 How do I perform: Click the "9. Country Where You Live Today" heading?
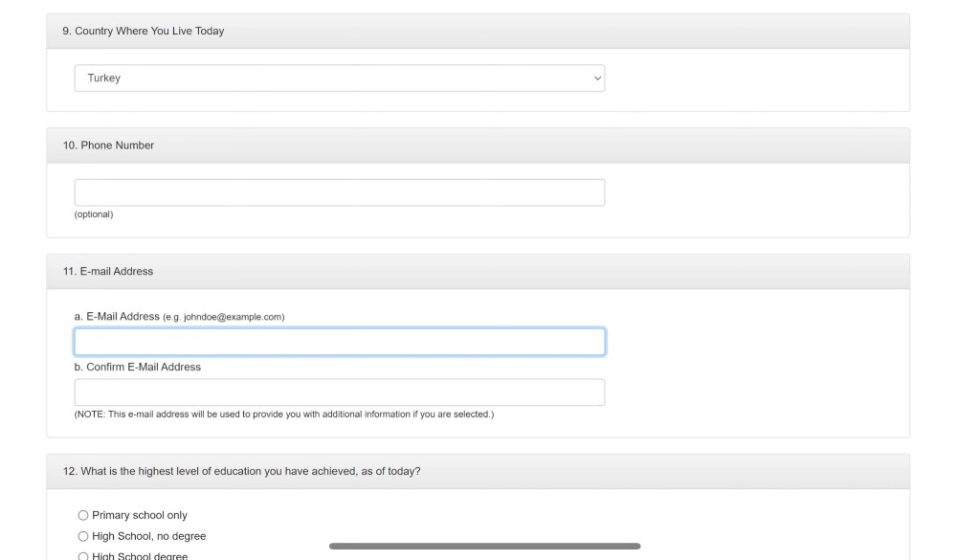point(144,32)
